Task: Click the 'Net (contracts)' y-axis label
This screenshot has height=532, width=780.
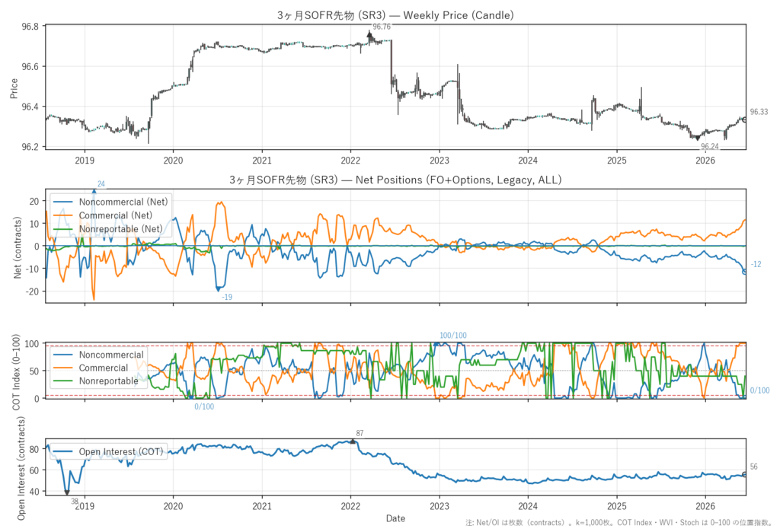Action: coord(18,247)
